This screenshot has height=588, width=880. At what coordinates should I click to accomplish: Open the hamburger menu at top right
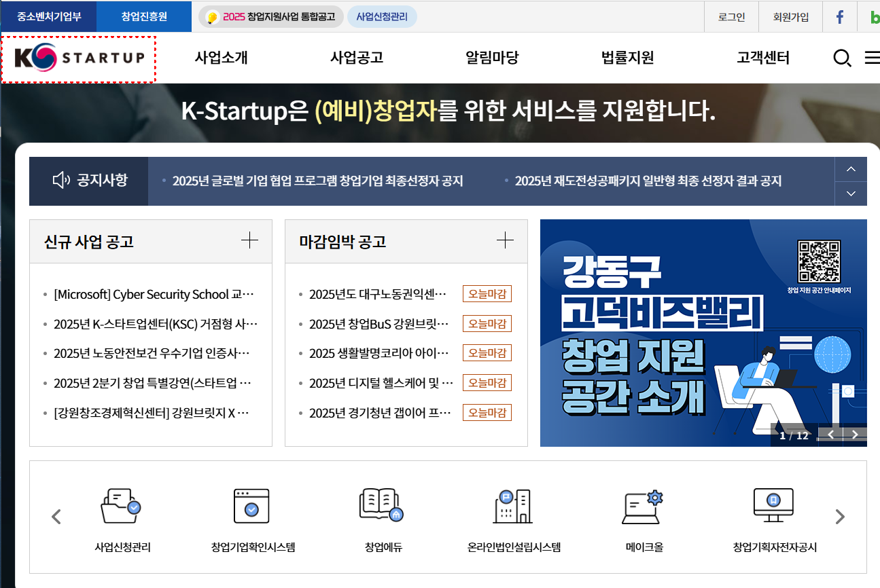(873, 58)
